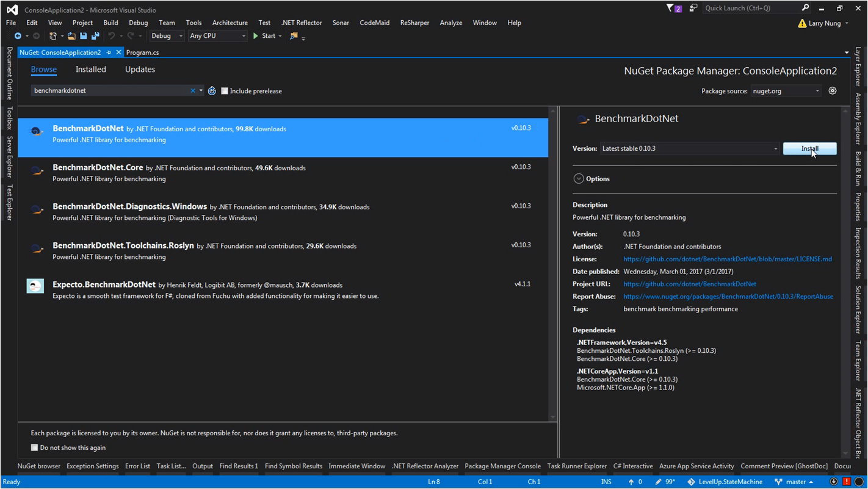Image resolution: width=868 pixels, height=489 pixels.
Task: Close the NuGet ConsoleApplication2 tab
Action: 119,53
